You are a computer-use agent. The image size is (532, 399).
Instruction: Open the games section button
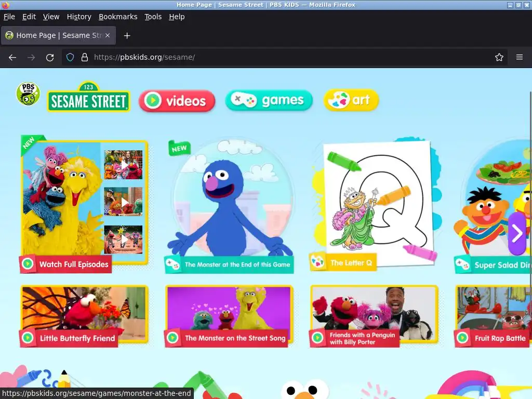click(x=269, y=100)
